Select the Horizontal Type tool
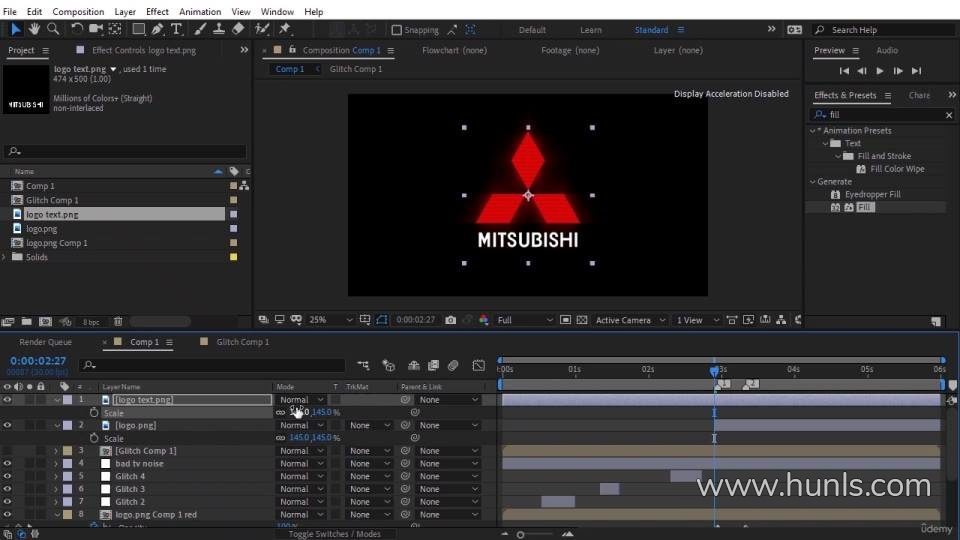The height and width of the screenshot is (540, 960). click(176, 29)
